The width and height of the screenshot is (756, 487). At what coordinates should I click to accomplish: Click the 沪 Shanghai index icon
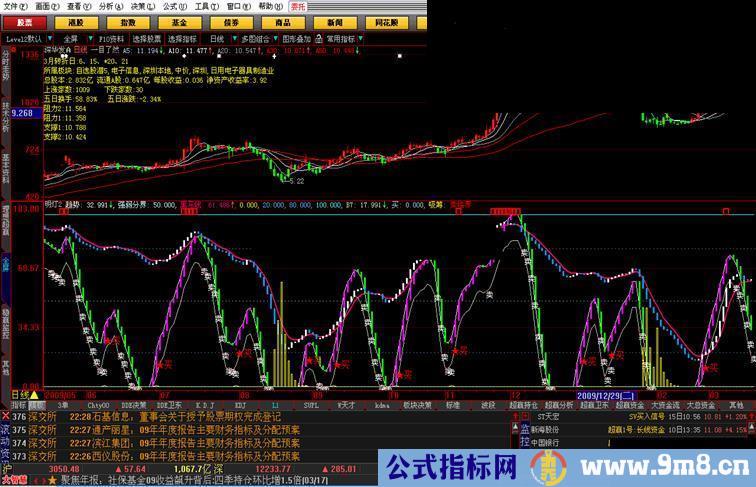click(6, 468)
